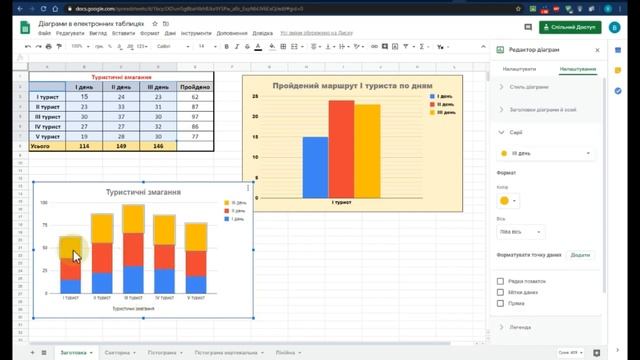Switch to the Setup tab in chart editor

(520, 69)
